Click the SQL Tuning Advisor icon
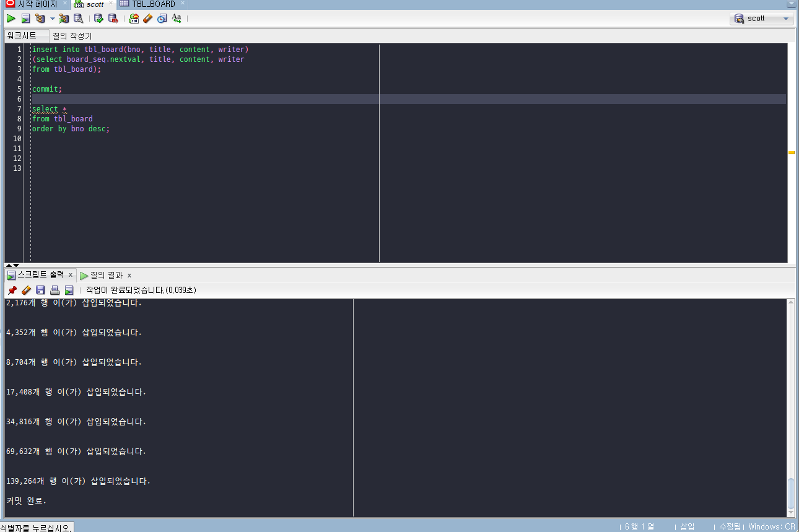 [x=78, y=19]
